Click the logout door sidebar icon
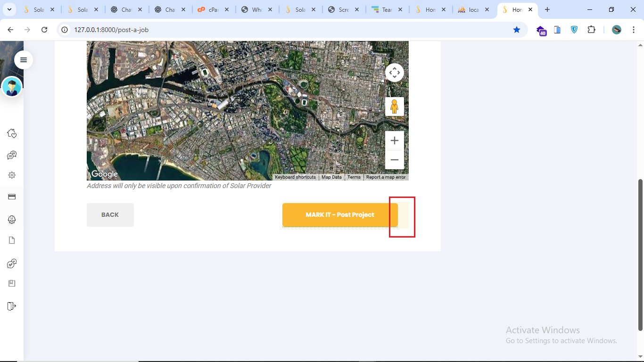Screen dimensions: 644x362 pyautogui.click(x=12, y=306)
